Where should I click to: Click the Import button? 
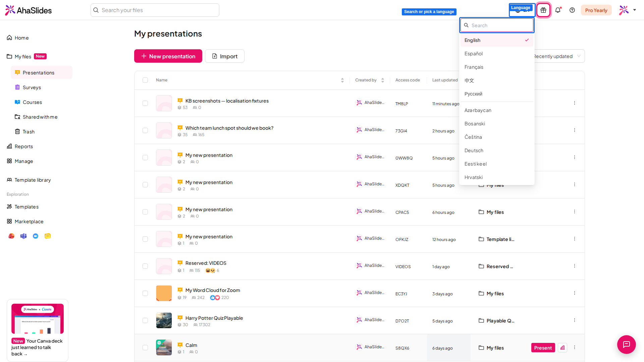coord(225,56)
